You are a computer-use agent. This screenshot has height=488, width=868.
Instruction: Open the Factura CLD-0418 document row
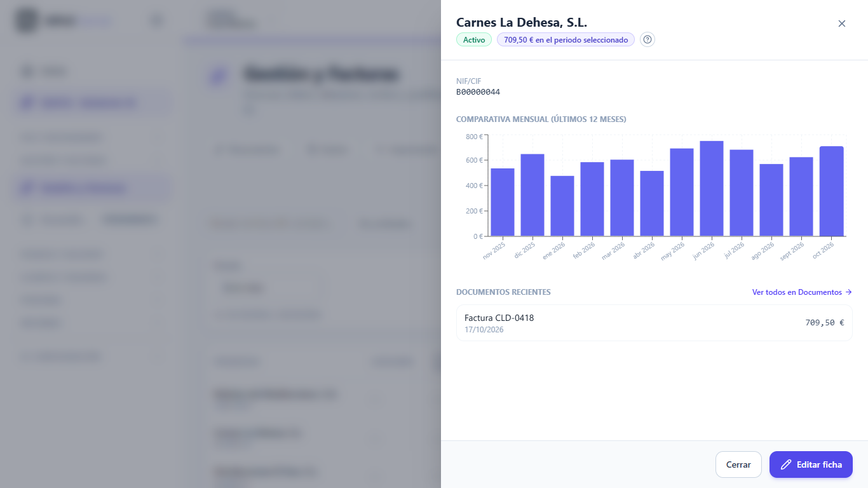click(x=654, y=323)
